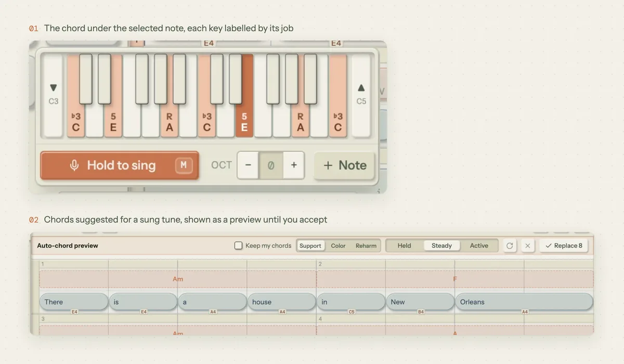The width and height of the screenshot is (624, 364).
Task: Dismiss the auto-chord preview with the X icon
Action: (x=528, y=245)
